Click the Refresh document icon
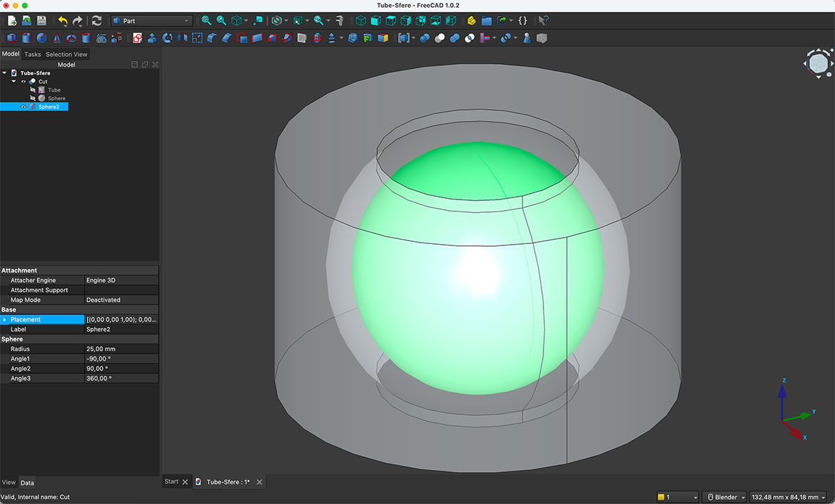The height and width of the screenshot is (504, 835). 97,20
